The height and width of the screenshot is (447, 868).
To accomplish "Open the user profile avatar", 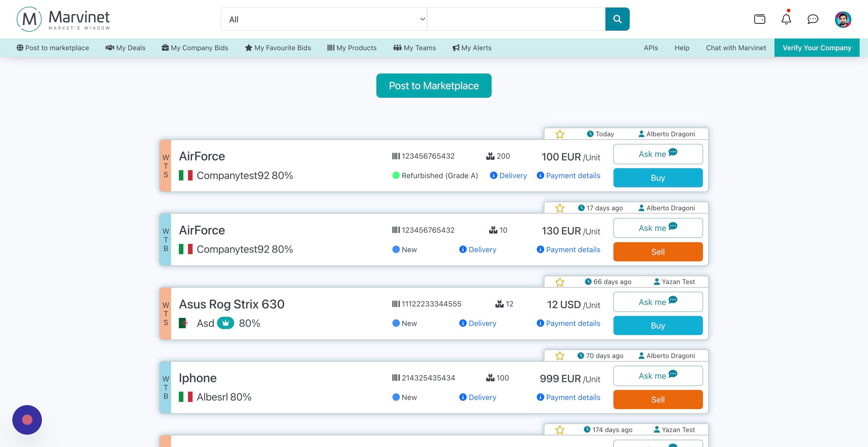I will pyautogui.click(x=843, y=20).
